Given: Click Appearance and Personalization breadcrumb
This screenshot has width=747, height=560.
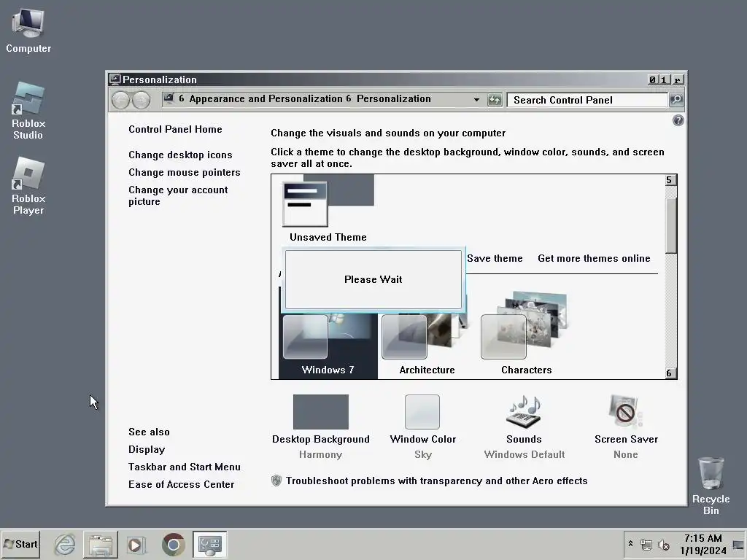Looking at the screenshot, I should pyautogui.click(x=266, y=98).
